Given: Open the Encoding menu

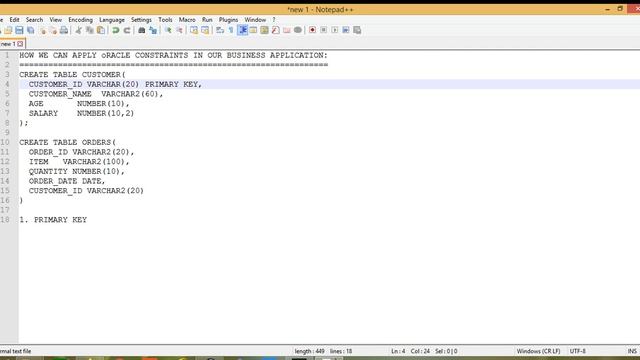Looking at the screenshot, I should point(80,20).
